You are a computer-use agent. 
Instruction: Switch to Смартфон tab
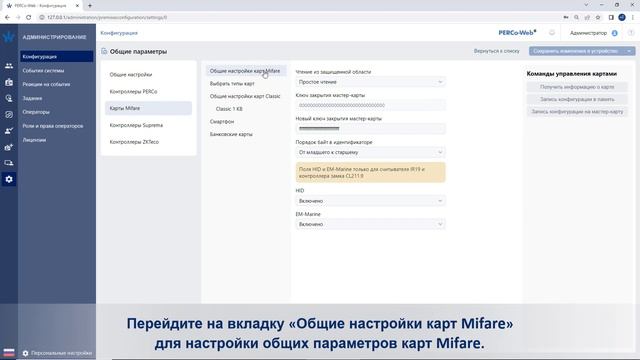222,122
